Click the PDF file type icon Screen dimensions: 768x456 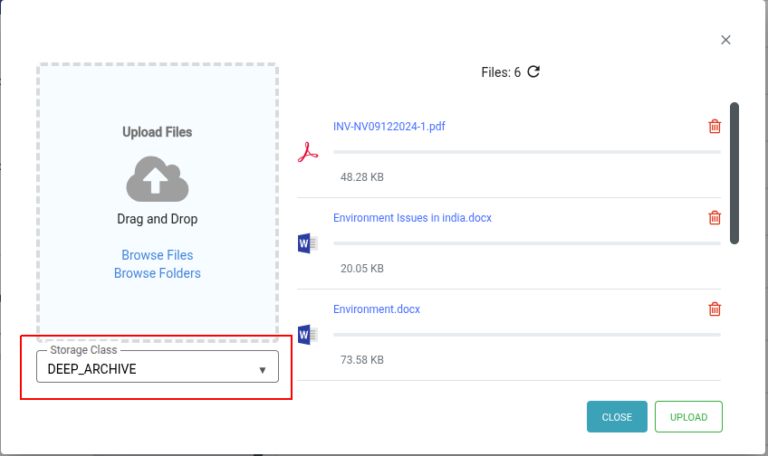click(x=307, y=153)
